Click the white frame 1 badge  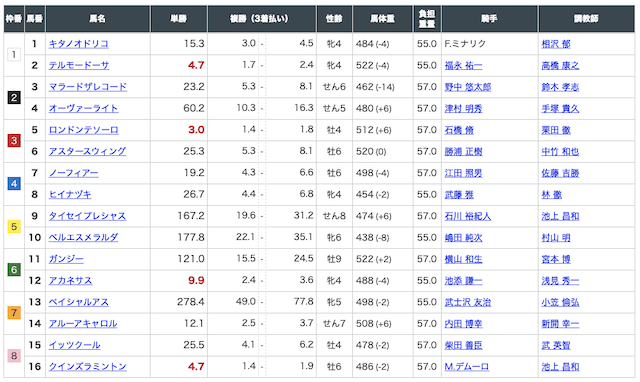(x=14, y=55)
